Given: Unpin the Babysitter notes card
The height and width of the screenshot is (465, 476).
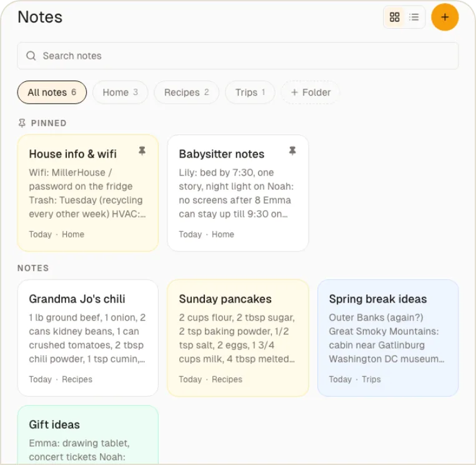Looking at the screenshot, I should tap(292, 151).
